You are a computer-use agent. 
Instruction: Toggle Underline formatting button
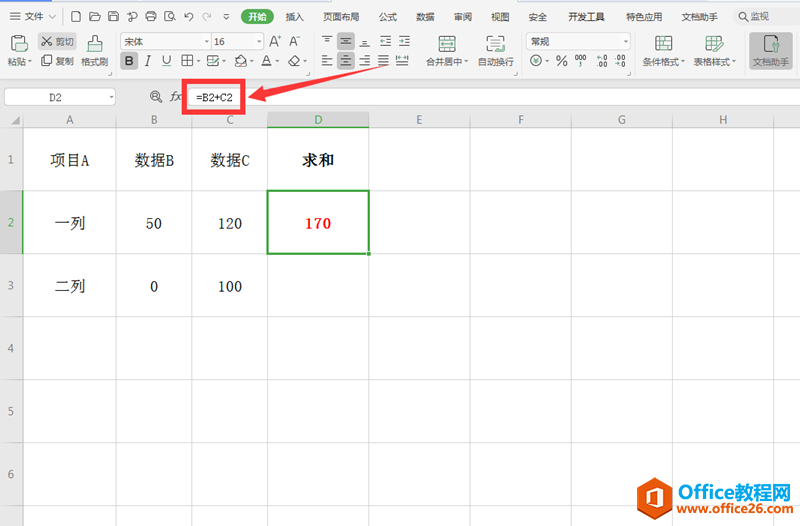tap(166, 61)
